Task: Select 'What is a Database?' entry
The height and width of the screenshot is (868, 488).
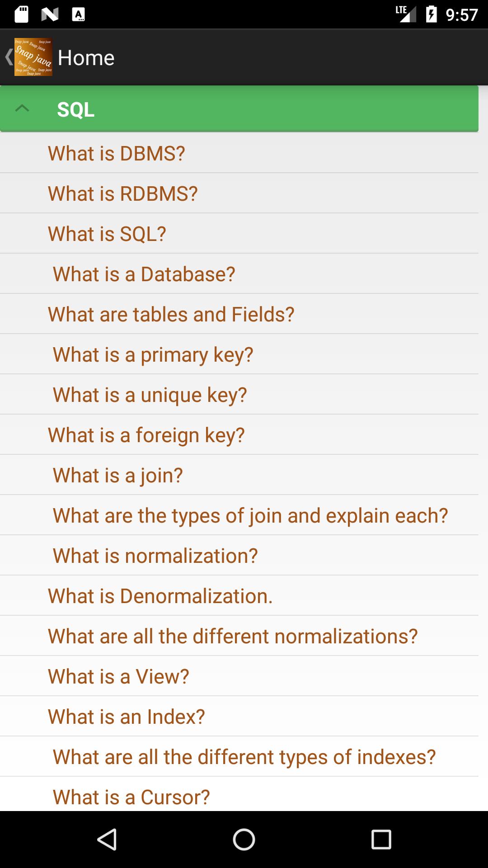Action: (x=239, y=274)
